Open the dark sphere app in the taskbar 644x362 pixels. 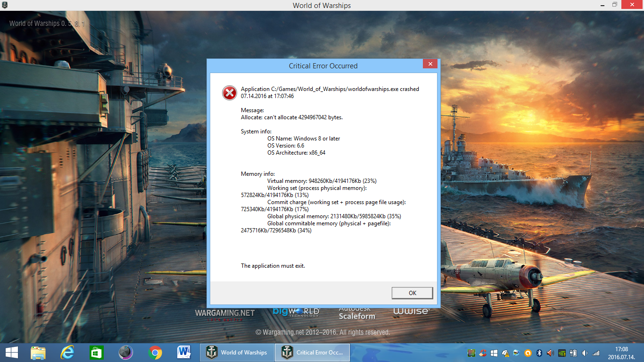(125, 353)
